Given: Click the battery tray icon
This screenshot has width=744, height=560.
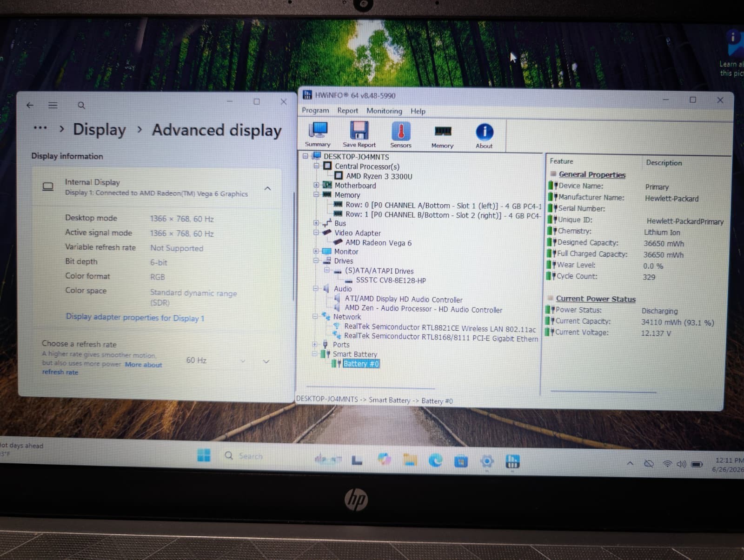Looking at the screenshot, I should point(697,464).
